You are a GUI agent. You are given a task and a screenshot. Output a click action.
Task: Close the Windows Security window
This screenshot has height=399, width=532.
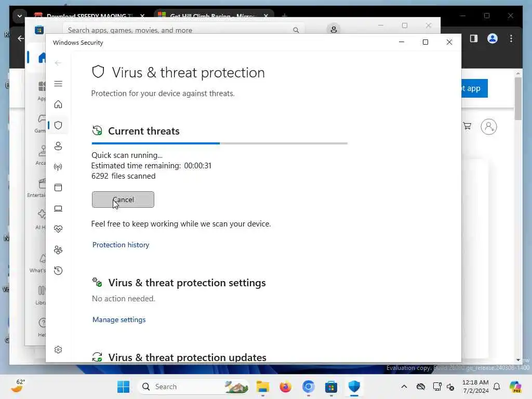coord(449,42)
